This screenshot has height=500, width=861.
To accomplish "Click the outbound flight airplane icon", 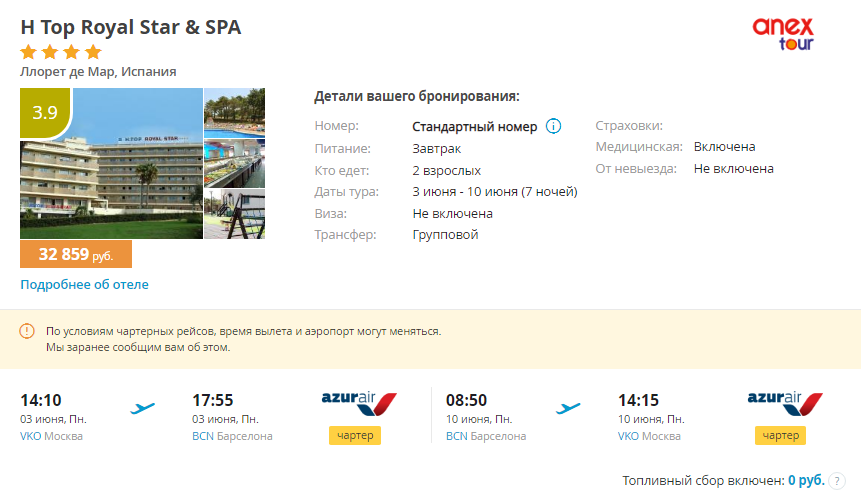I will [144, 408].
